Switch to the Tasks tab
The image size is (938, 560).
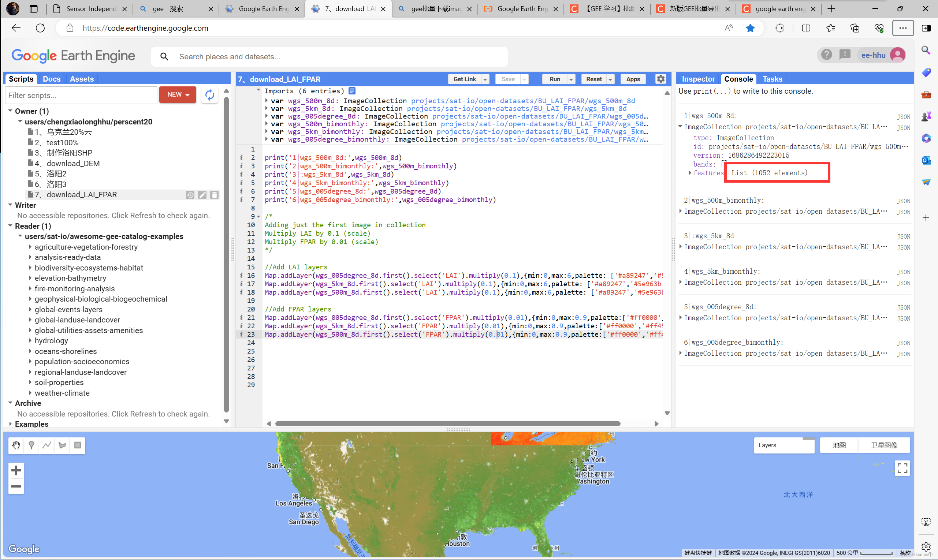(x=772, y=79)
